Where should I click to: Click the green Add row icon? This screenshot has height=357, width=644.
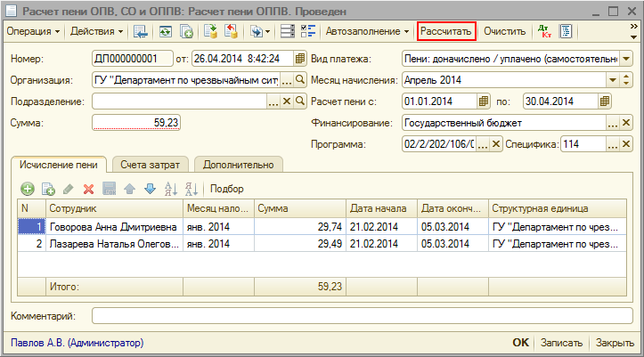(27, 189)
